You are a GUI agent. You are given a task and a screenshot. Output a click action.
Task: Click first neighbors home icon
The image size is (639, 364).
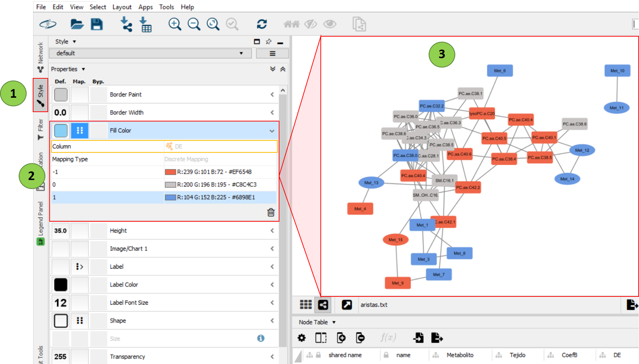point(291,24)
